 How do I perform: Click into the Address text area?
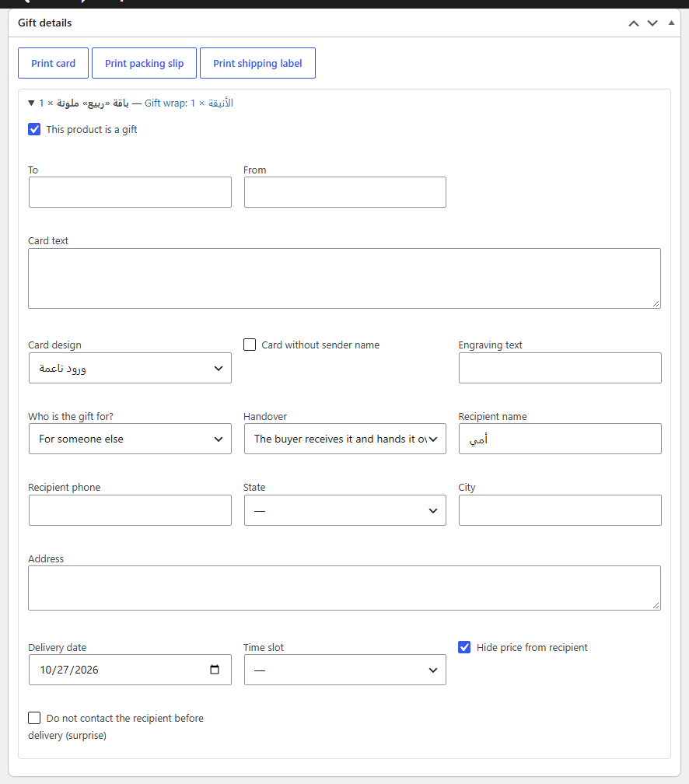click(x=344, y=588)
